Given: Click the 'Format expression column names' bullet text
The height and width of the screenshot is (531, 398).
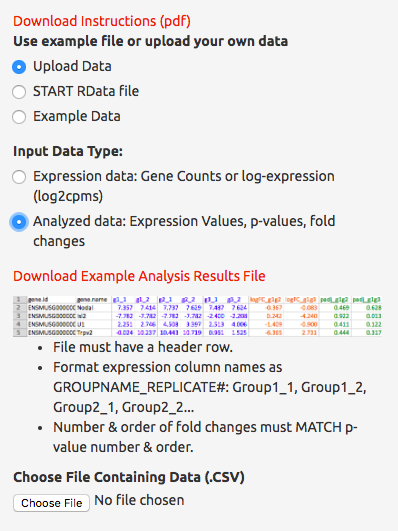Looking at the screenshot, I should click(x=210, y=387).
